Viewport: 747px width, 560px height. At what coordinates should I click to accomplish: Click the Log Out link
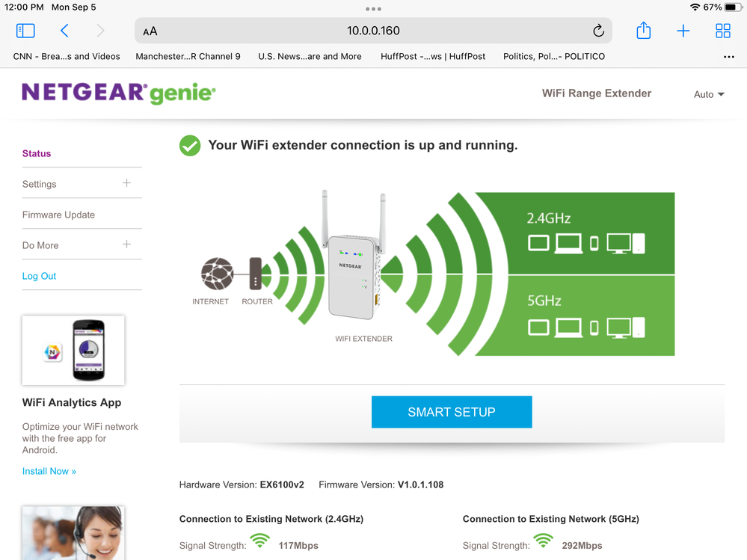click(39, 276)
